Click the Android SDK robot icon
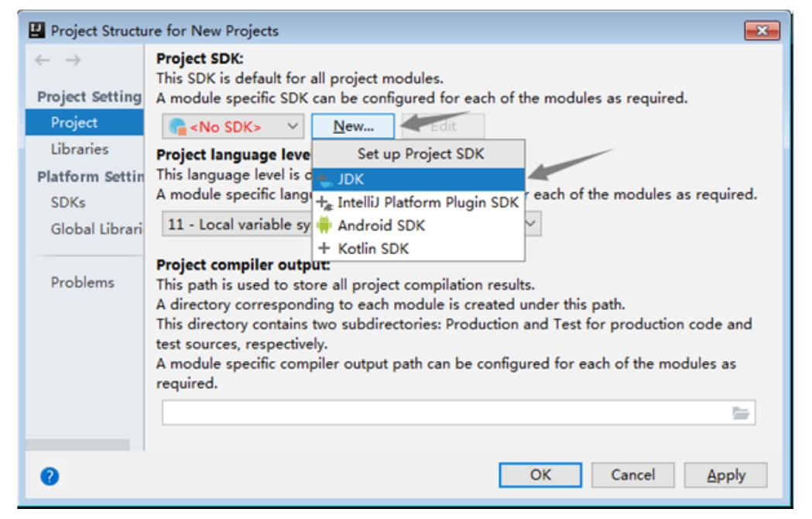This screenshot has height=519, width=812. [x=324, y=225]
